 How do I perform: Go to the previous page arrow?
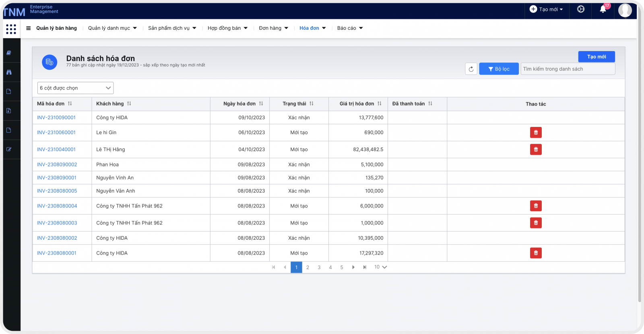(x=285, y=267)
